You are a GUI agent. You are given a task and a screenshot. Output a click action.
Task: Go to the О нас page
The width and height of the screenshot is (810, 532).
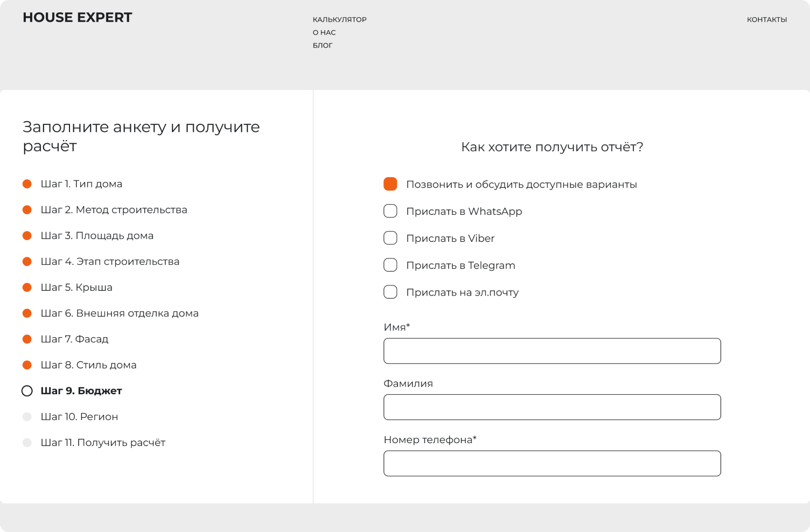(324, 33)
